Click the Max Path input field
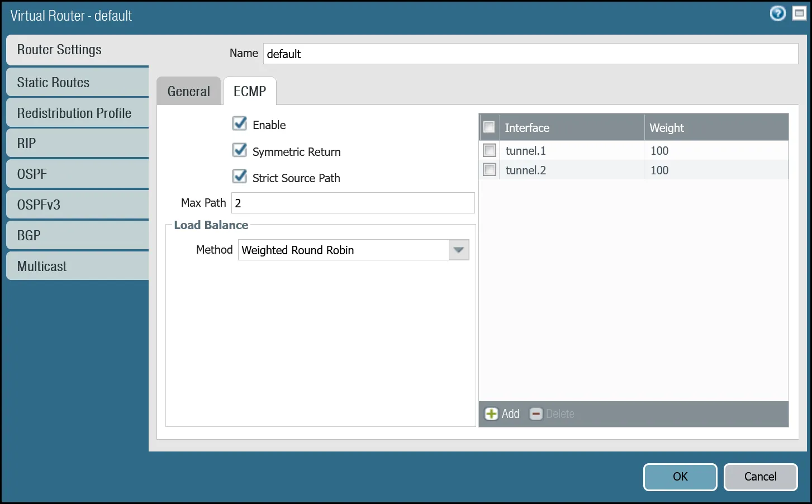The height and width of the screenshot is (504, 812). coord(353,203)
